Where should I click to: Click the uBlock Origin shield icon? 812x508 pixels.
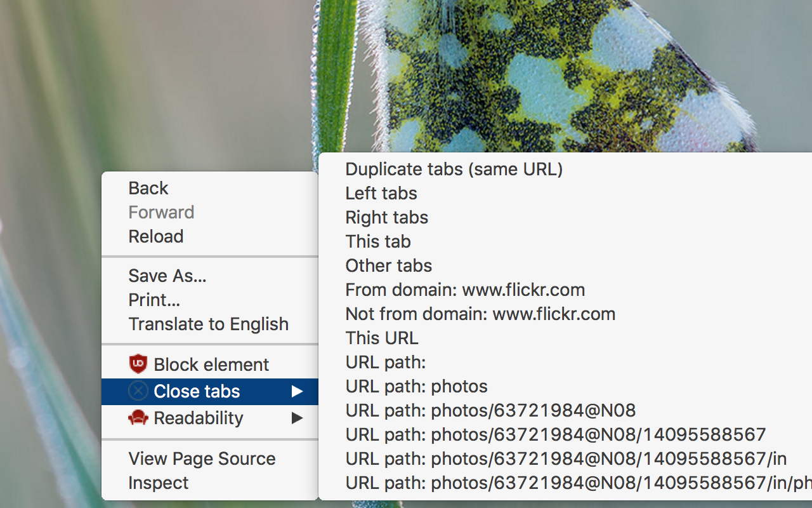pyautogui.click(x=138, y=364)
